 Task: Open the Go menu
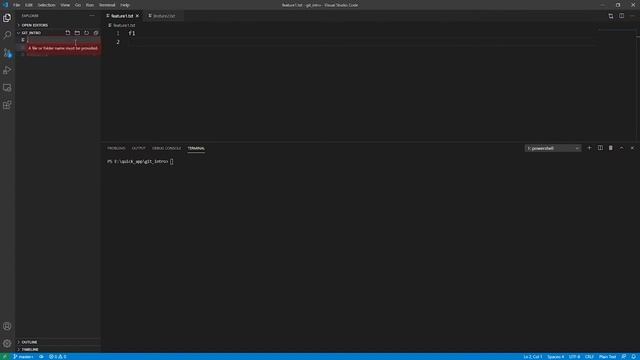coord(78,5)
